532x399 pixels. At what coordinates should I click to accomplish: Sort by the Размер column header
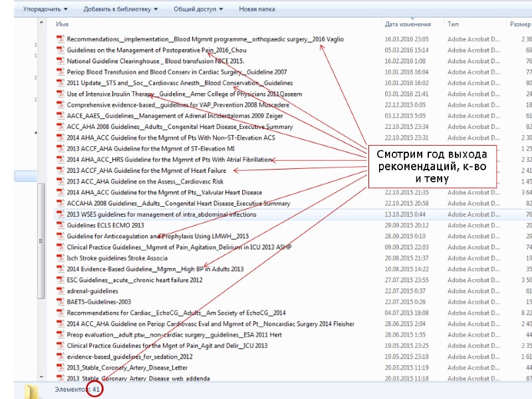click(x=520, y=24)
